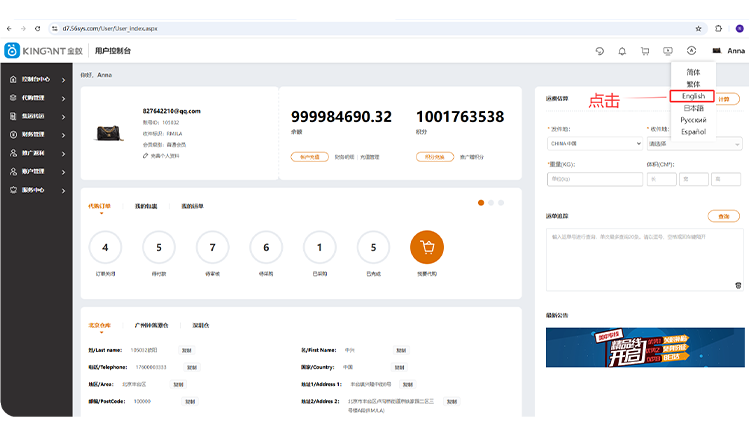Select the second carousel dot indicator

[x=491, y=203]
